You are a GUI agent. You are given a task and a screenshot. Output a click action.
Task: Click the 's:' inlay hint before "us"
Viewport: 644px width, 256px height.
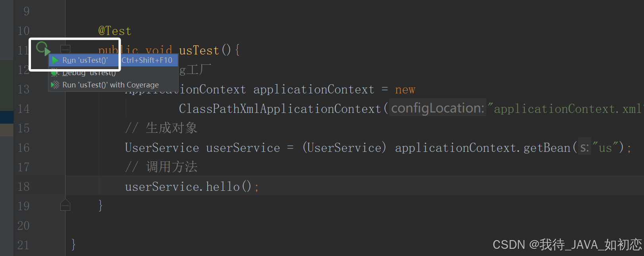(x=584, y=147)
